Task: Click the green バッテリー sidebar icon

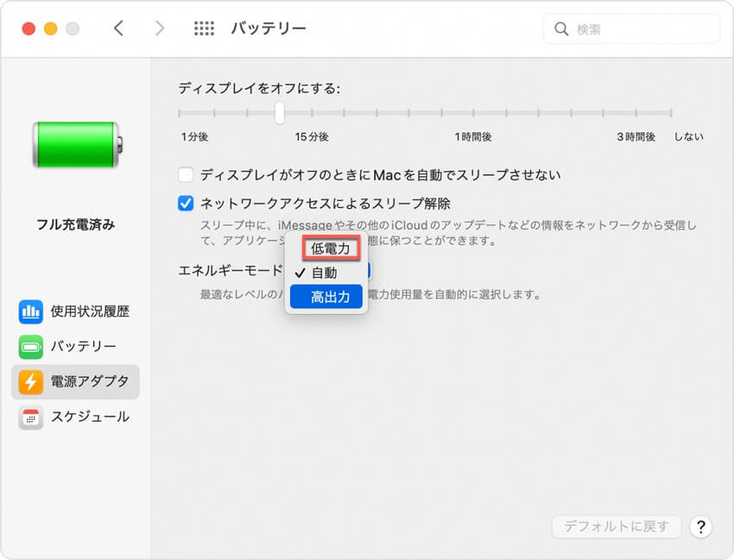Action: coord(31,347)
